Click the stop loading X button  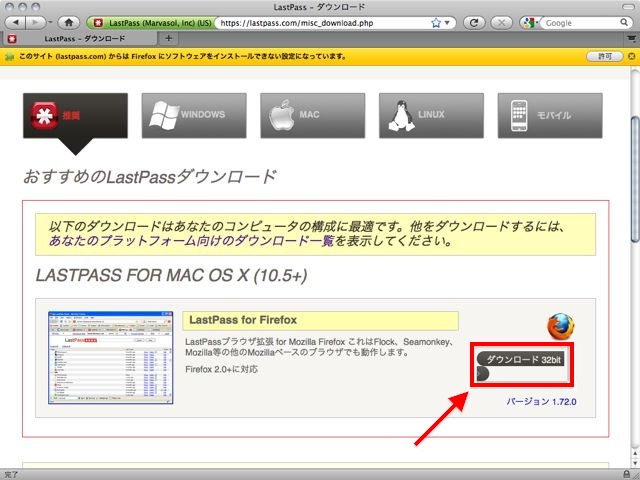point(501,23)
